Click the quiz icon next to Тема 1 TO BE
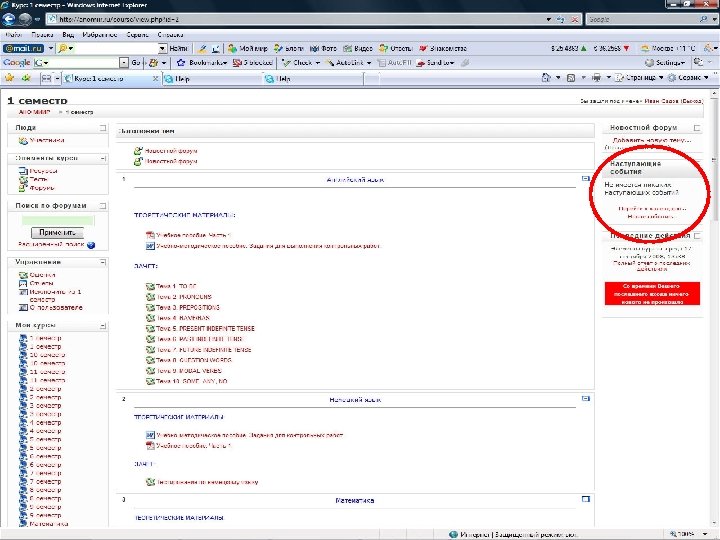This screenshot has width=720, height=540. point(150,286)
